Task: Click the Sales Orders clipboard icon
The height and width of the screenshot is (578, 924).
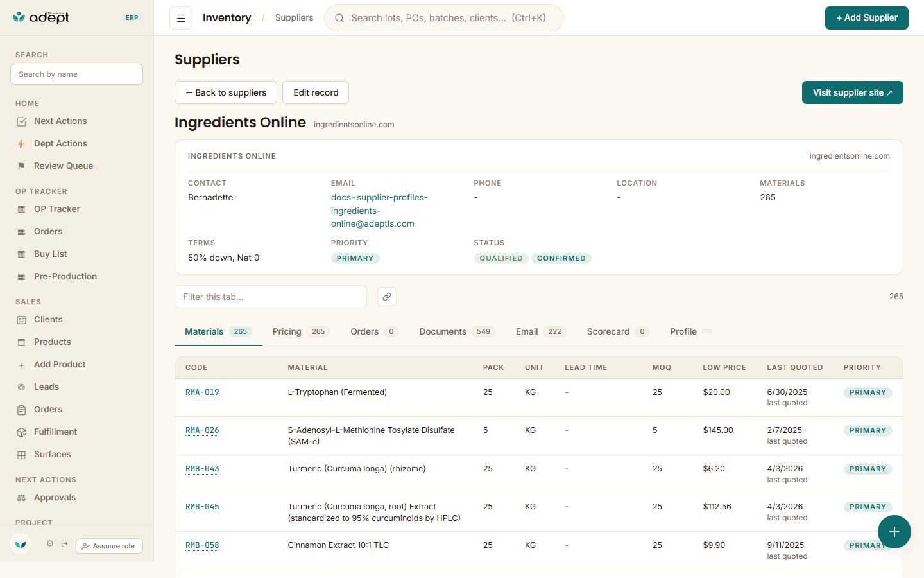Action: point(21,410)
